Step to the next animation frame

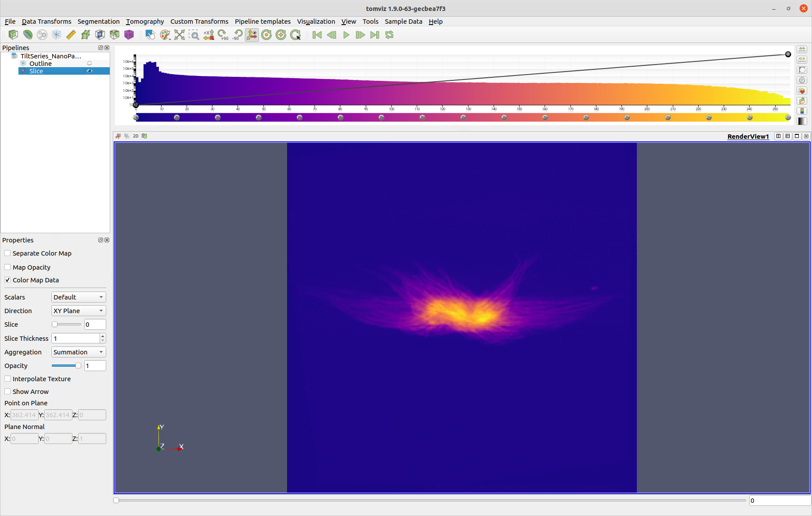tap(360, 35)
